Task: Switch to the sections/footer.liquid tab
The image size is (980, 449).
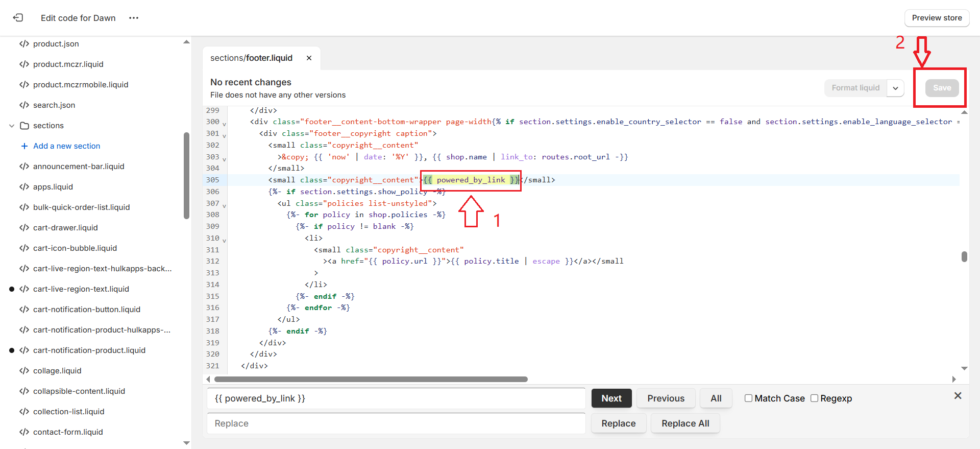Action: (x=251, y=58)
